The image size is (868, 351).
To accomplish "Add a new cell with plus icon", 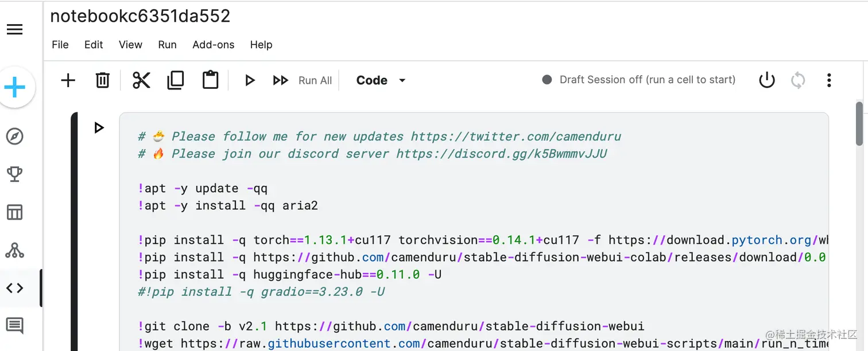I will tap(68, 80).
